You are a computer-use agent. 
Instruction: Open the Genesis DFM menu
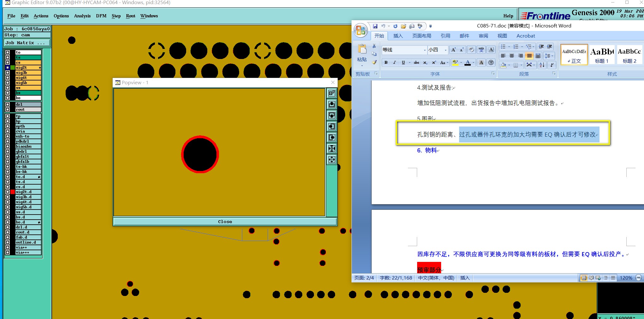pyautogui.click(x=101, y=16)
